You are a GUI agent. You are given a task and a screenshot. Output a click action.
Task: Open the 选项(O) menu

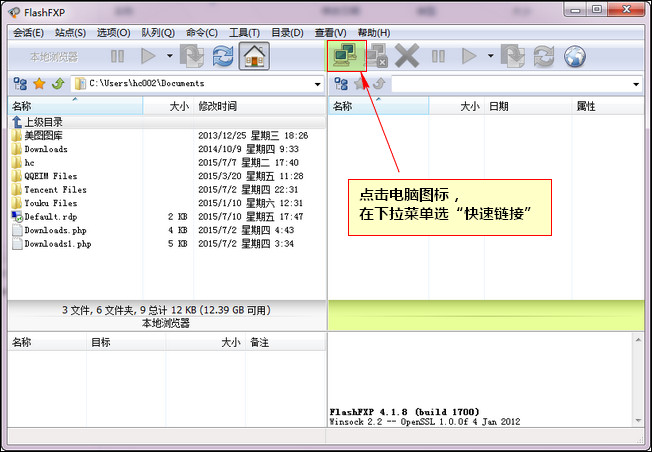point(114,33)
